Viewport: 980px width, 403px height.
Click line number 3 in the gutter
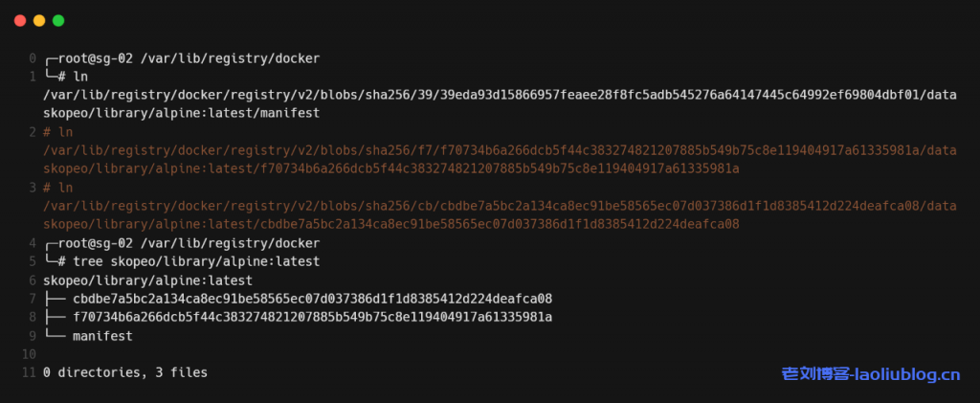point(33,188)
